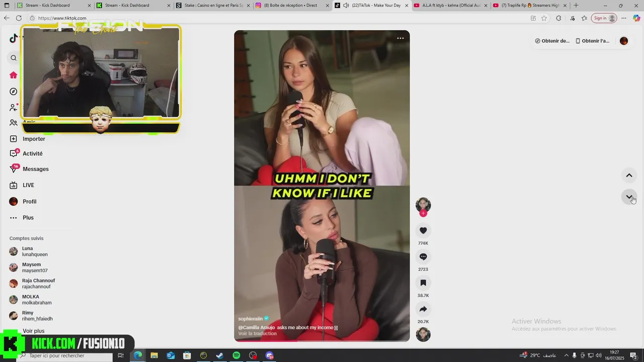
Task: Open @Camilla Araujo mention in caption
Action: [x=257, y=327]
